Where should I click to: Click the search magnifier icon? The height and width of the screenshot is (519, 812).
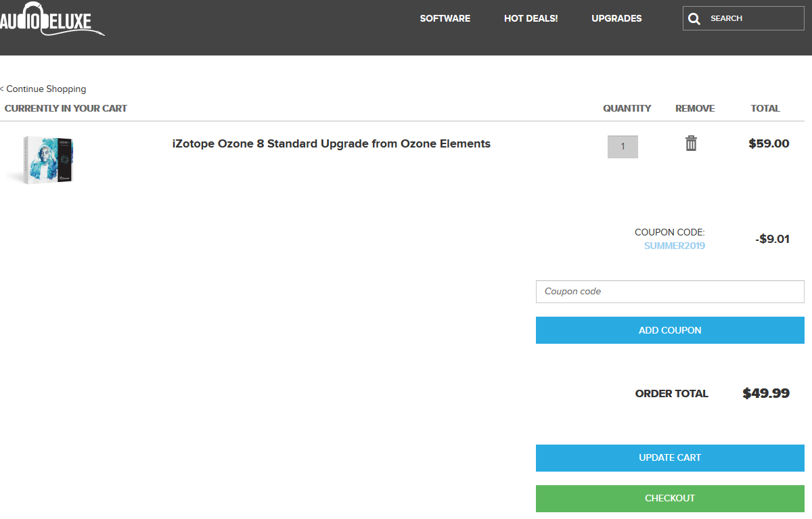pyautogui.click(x=694, y=19)
